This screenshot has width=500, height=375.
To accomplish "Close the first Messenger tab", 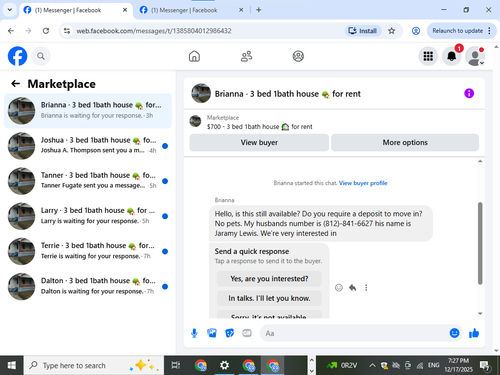I will (x=125, y=10).
